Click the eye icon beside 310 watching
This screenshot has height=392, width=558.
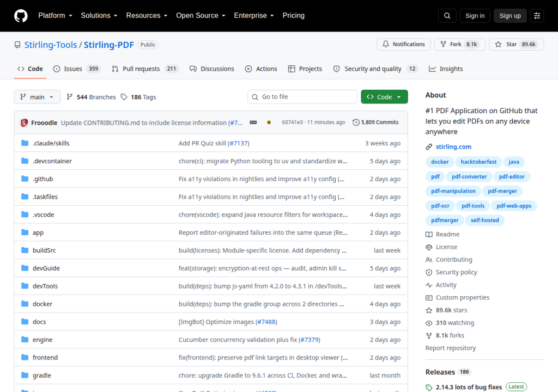[429, 323]
